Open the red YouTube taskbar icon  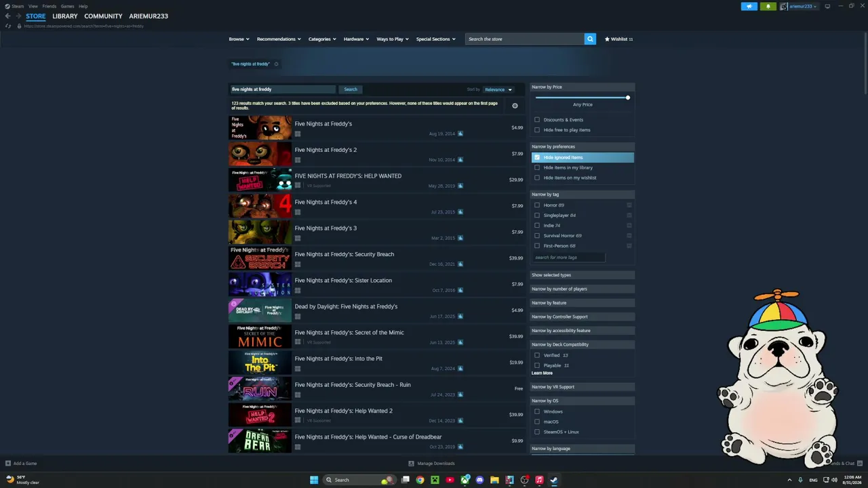coord(450,480)
